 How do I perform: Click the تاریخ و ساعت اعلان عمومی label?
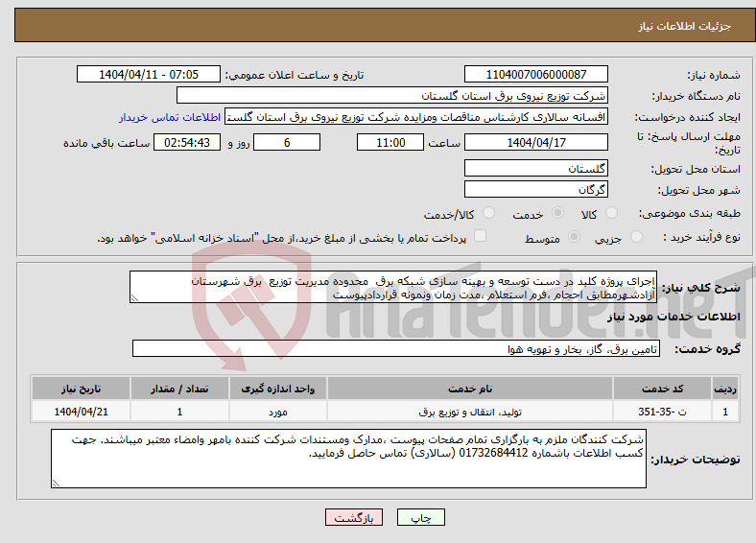[295, 75]
